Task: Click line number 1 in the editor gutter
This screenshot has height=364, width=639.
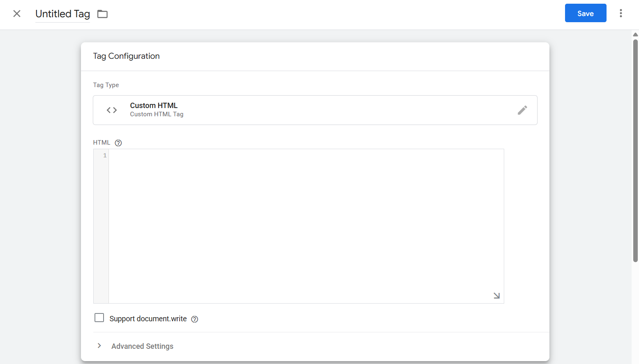Action: point(105,155)
